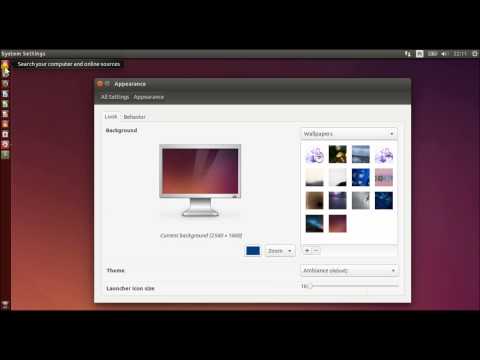This screenshot has width=480, height=360.
Task: Add a wallpaper with the plus button
Action: (x=307, y=250)
